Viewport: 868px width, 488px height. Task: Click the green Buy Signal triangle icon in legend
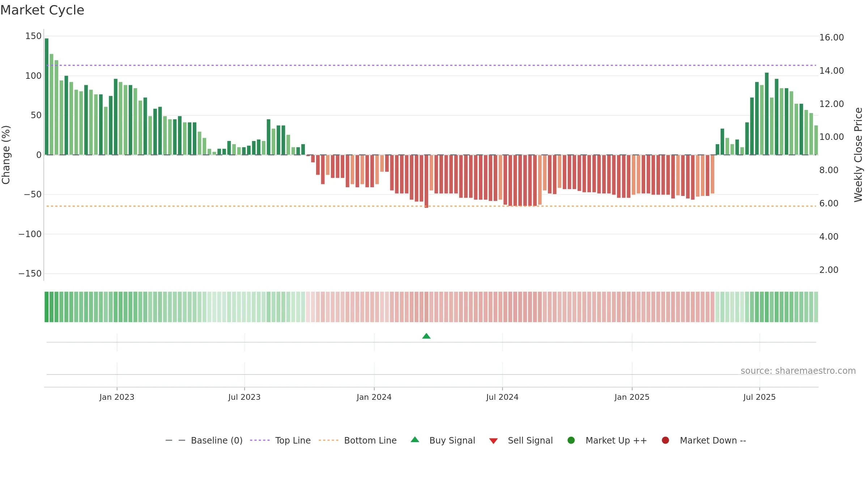415,440
